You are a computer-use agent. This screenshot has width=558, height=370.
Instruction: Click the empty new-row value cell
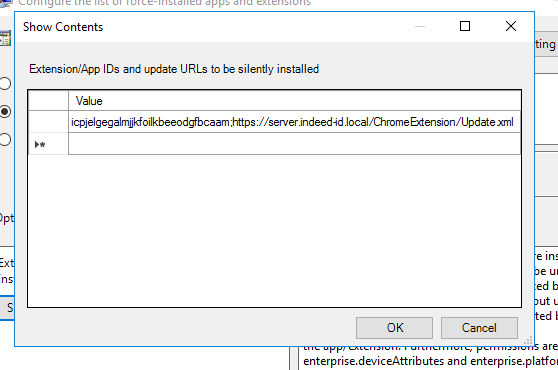click(x=294, y=144)
